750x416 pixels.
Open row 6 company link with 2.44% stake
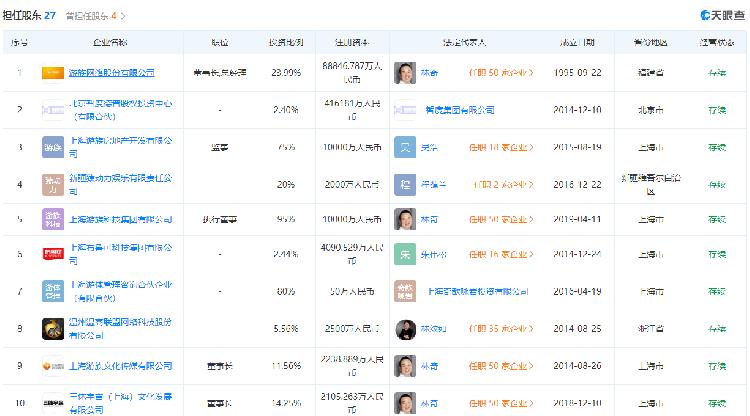(121, 254)
